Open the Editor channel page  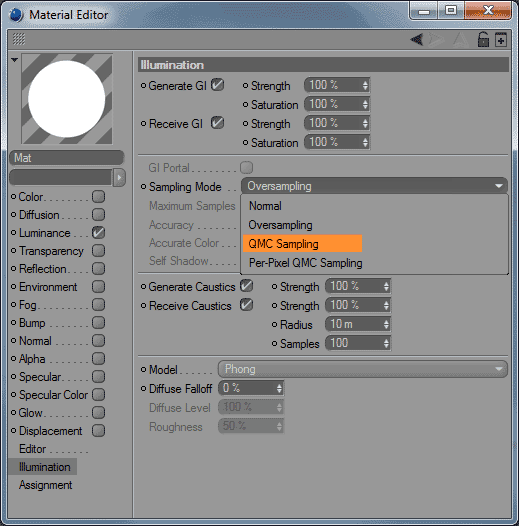33,449
